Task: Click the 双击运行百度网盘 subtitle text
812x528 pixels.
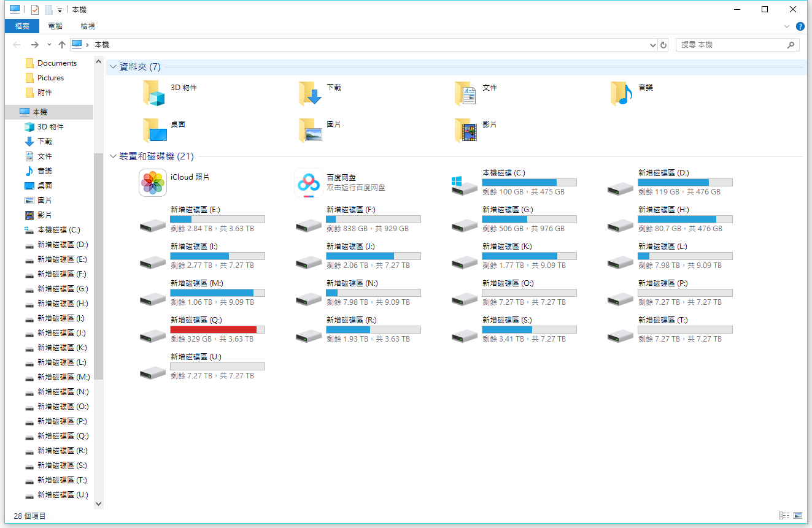Action: click(x=356, y=188)
